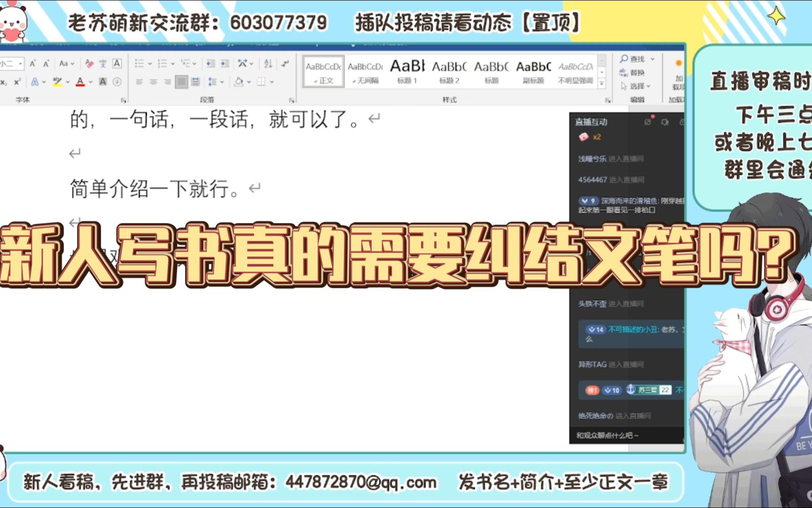The width and height of the screenshot is (812, 508).
Task: Click the Asian layout icon
Action: [242, 63]
